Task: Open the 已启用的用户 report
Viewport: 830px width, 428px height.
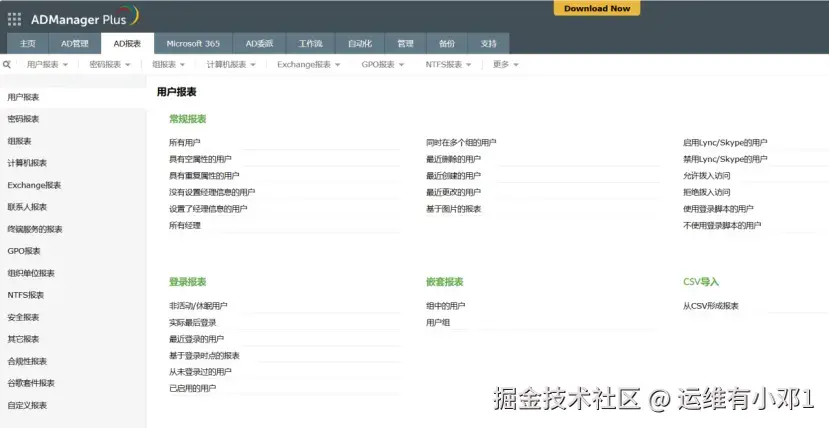Action: 193,388
